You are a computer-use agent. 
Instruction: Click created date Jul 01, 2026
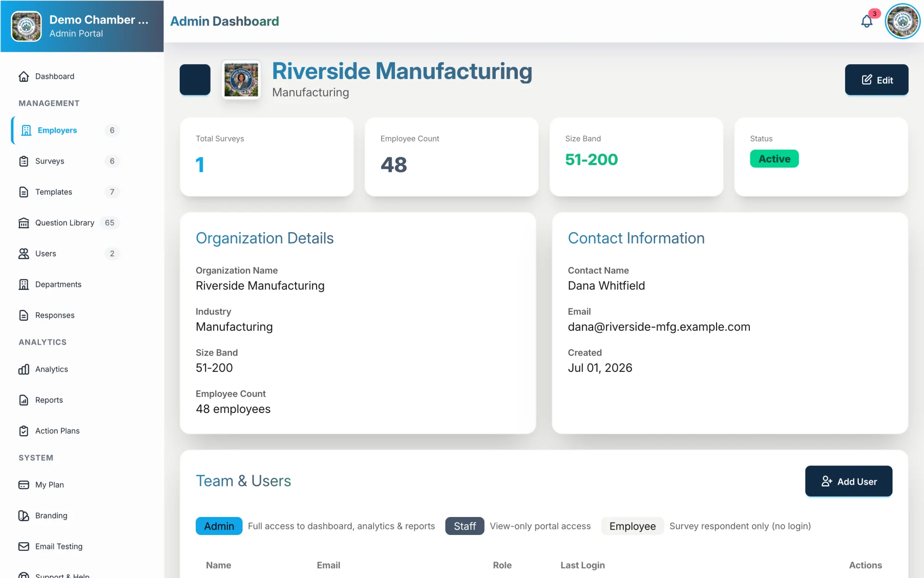click(600, 368)
